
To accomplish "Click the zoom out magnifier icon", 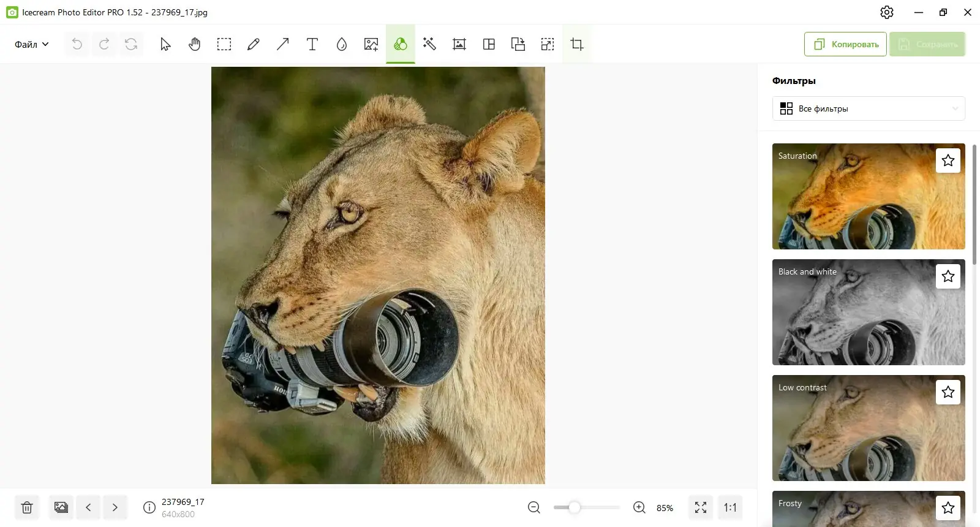I will coord(534,507).
